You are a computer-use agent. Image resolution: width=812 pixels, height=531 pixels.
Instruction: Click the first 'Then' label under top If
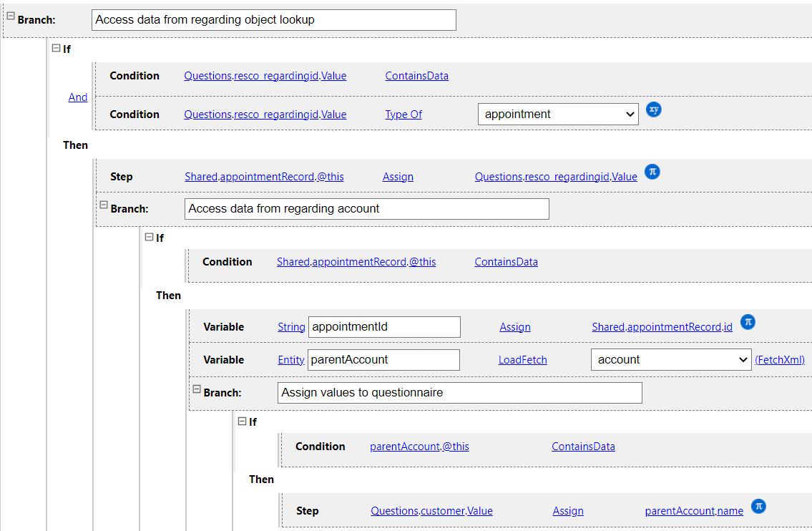click(76, 145)
